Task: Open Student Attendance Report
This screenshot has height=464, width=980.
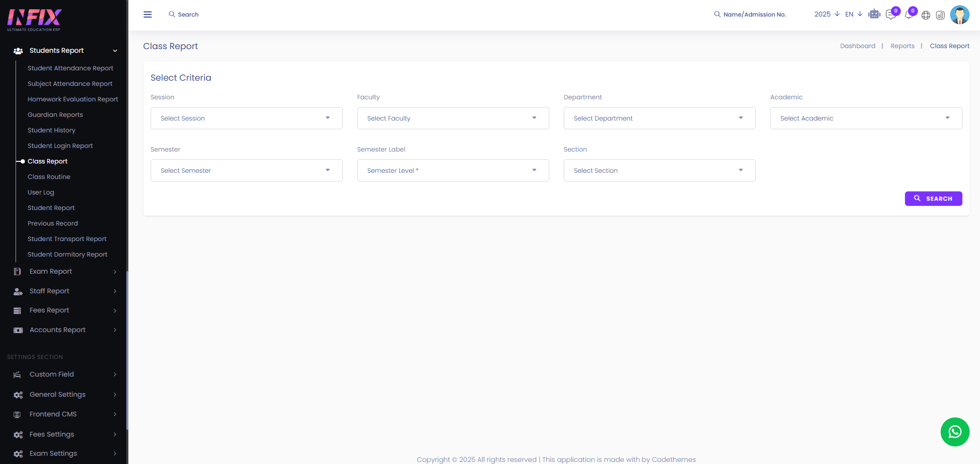Action: point(70,68)
